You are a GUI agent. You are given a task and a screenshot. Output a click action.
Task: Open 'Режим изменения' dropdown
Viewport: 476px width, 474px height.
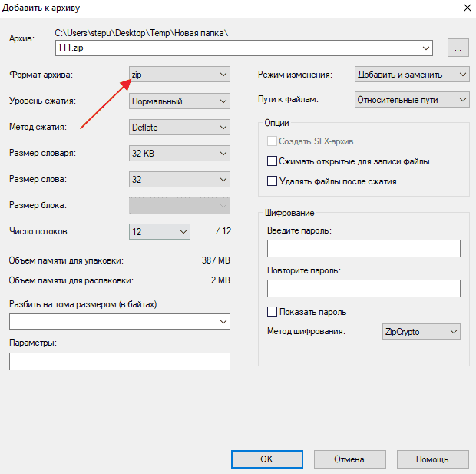412,75
